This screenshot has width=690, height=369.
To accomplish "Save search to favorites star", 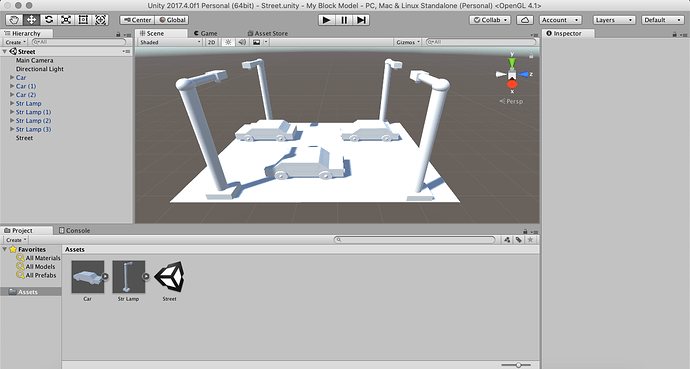I will [x=530, y=240].
